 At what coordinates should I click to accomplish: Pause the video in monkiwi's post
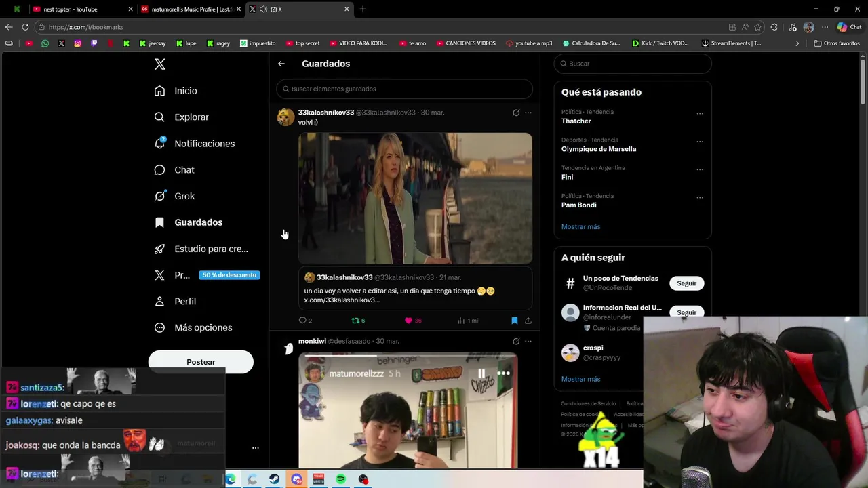coord(481,373)
